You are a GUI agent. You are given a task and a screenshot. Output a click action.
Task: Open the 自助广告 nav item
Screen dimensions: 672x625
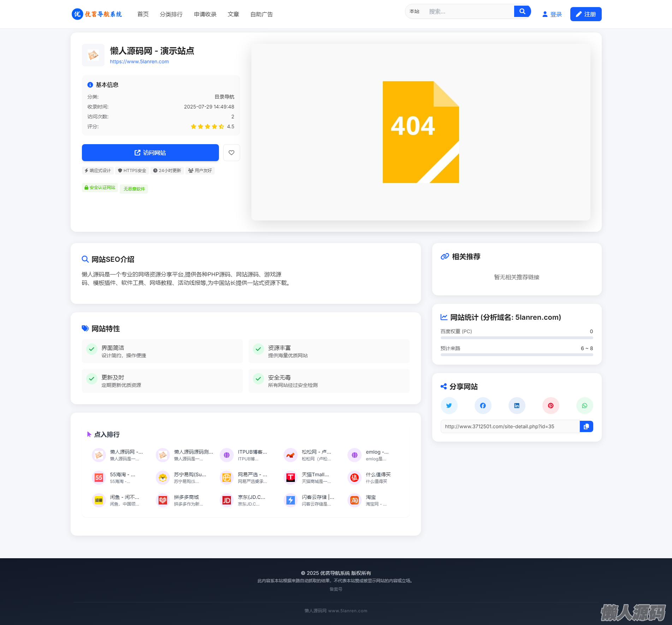pos(262,14)
